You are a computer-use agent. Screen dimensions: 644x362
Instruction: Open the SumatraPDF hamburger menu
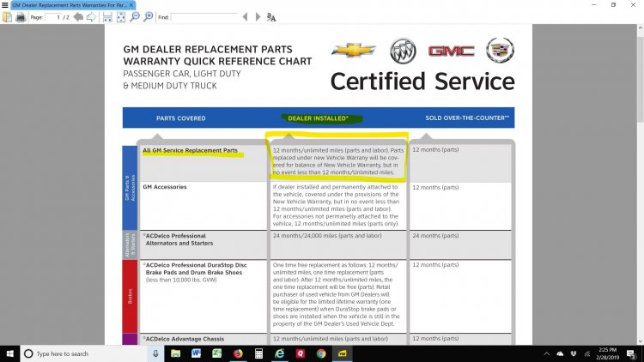(x=5, y=5)
